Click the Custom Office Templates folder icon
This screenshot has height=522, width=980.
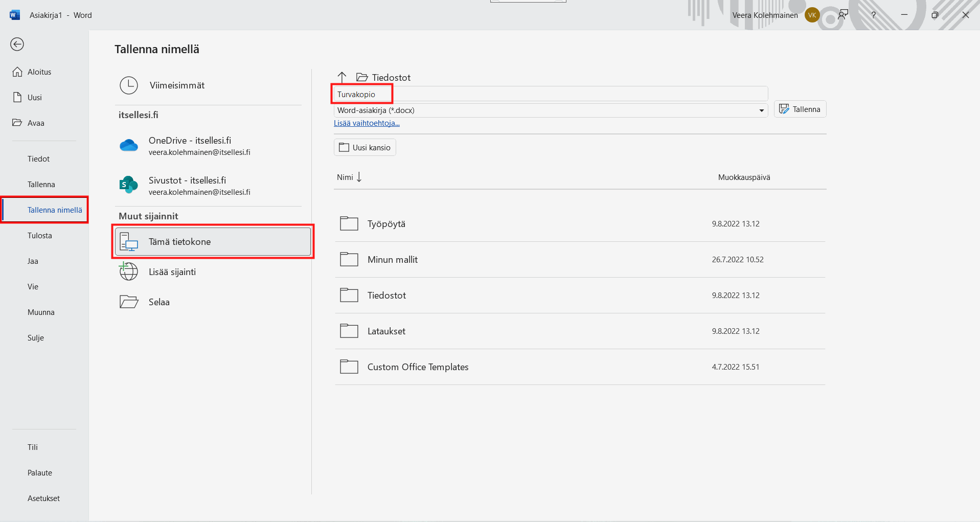coord(349,367)
